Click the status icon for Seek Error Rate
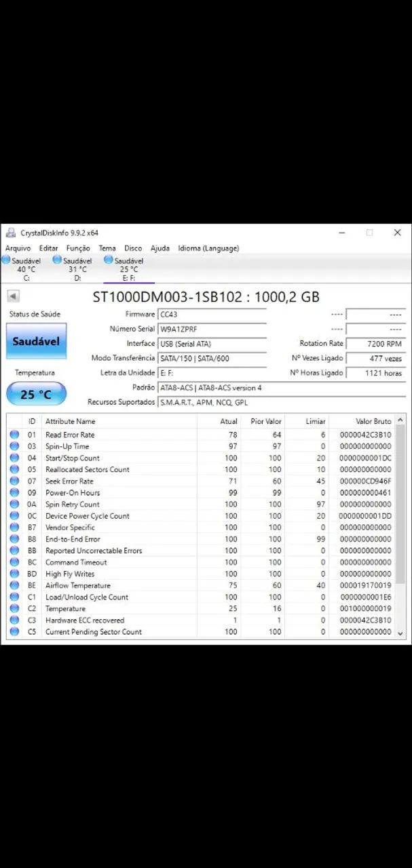Viewport: 412px width, 868px height. [x=14, y=481]
